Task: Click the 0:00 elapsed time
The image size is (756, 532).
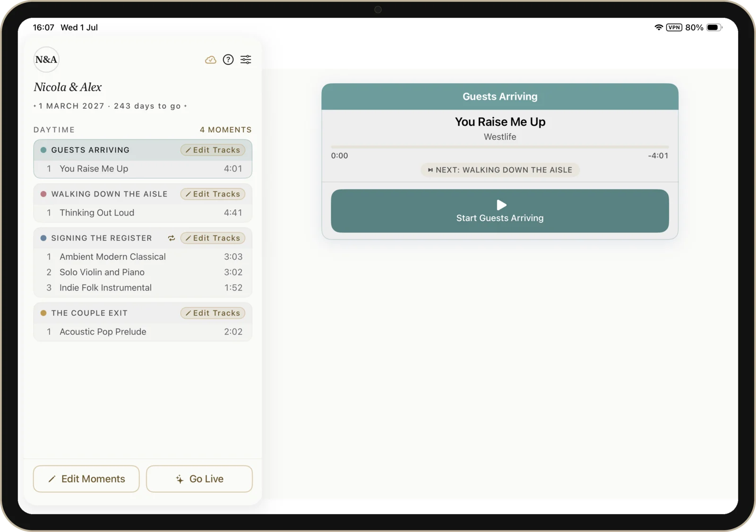Action: coord(339,155)
